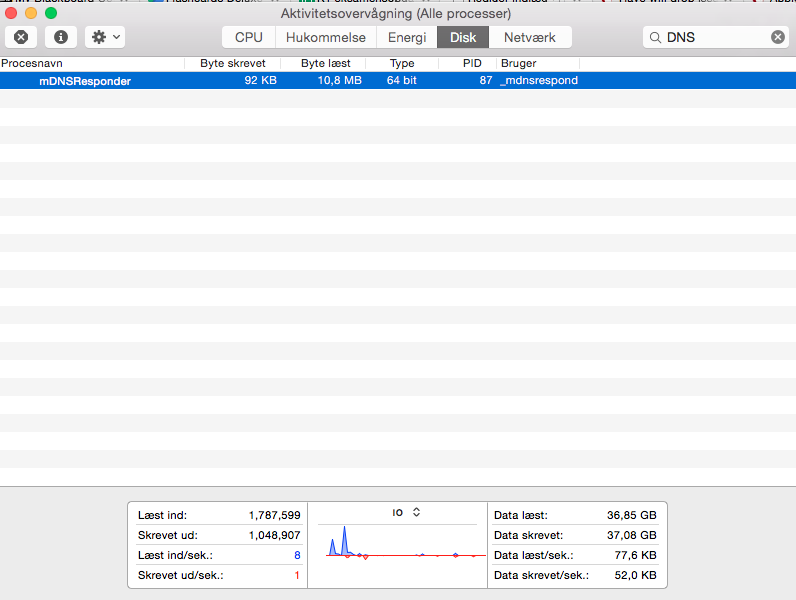Screen dimensions: 796x600
Task: Sort by Byte skrevet column header
Action: (x=233, y=63)
